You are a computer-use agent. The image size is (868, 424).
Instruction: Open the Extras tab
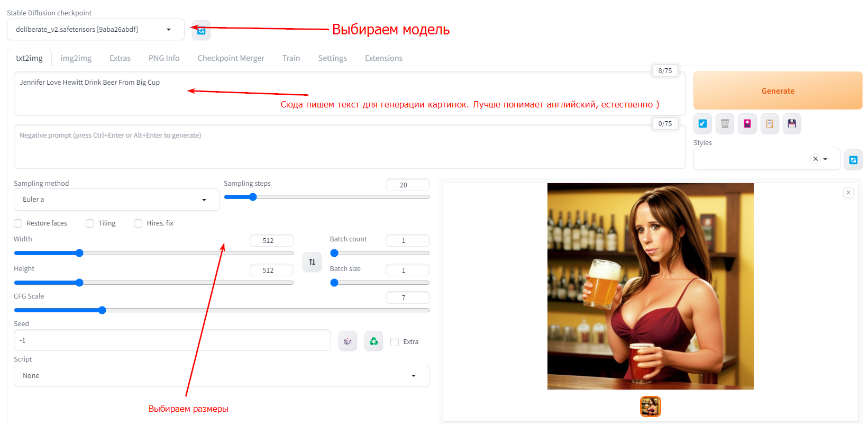tap(120, 58)
